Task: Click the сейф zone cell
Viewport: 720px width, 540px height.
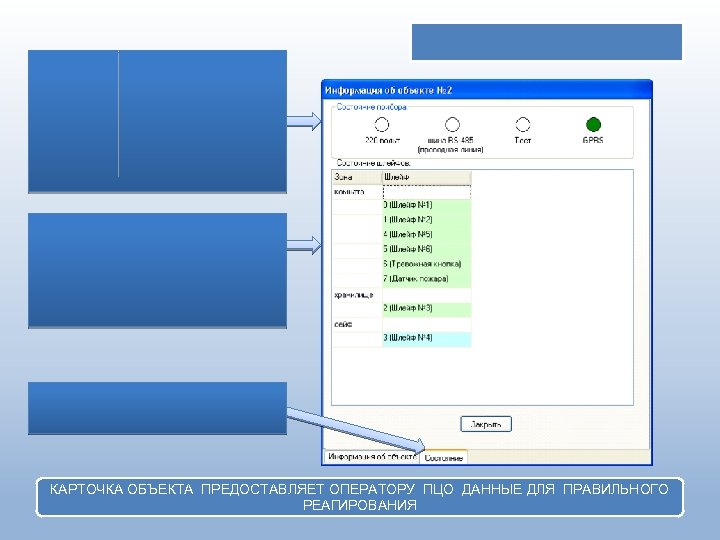Action: (x=357, y=325)
